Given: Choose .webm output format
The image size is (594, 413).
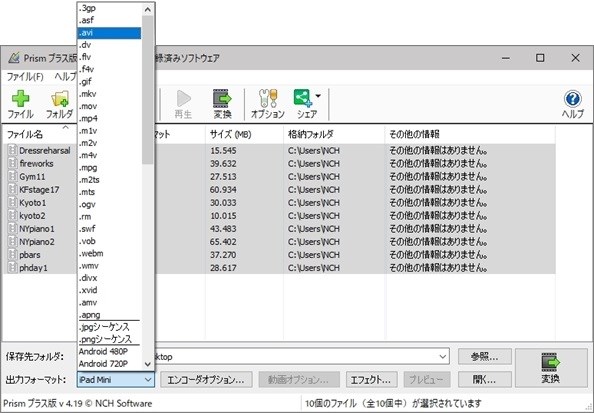Looking at the screenshot, I should tap(109, 253).
